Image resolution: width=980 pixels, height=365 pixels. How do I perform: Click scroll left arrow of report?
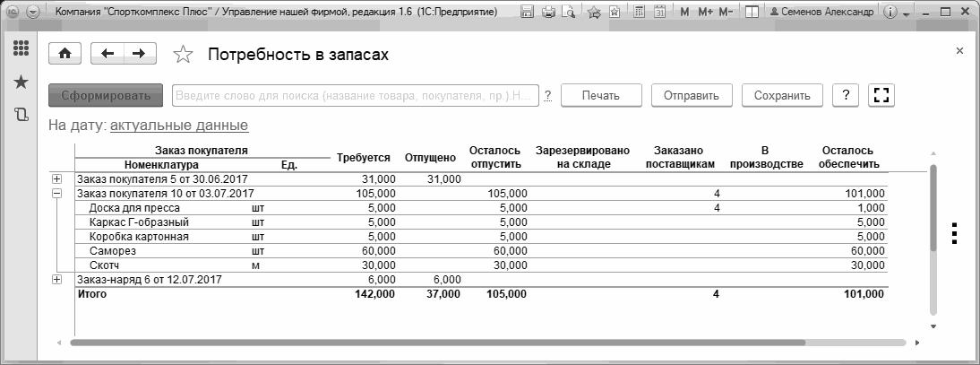pyautogui.click(x=59, y=343)
